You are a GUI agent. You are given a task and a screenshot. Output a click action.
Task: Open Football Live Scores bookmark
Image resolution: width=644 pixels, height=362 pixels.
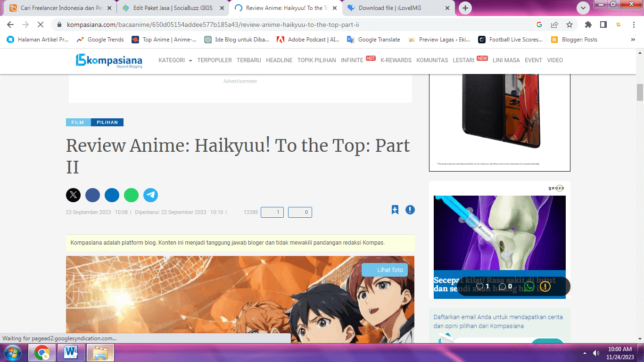pos(511,40)
